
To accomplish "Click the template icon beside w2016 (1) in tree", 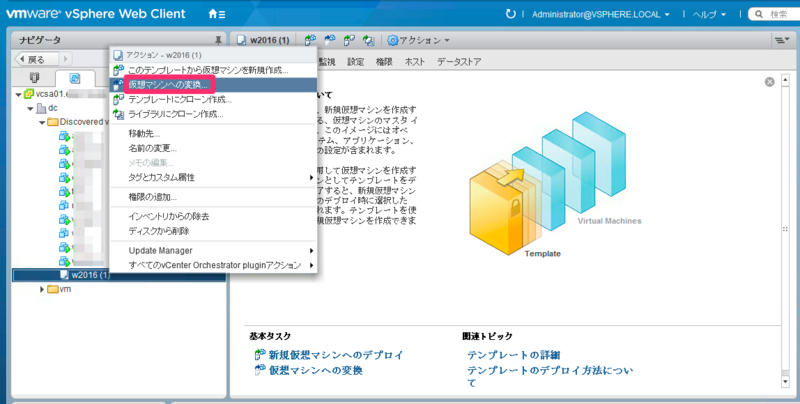I will 64,275.
